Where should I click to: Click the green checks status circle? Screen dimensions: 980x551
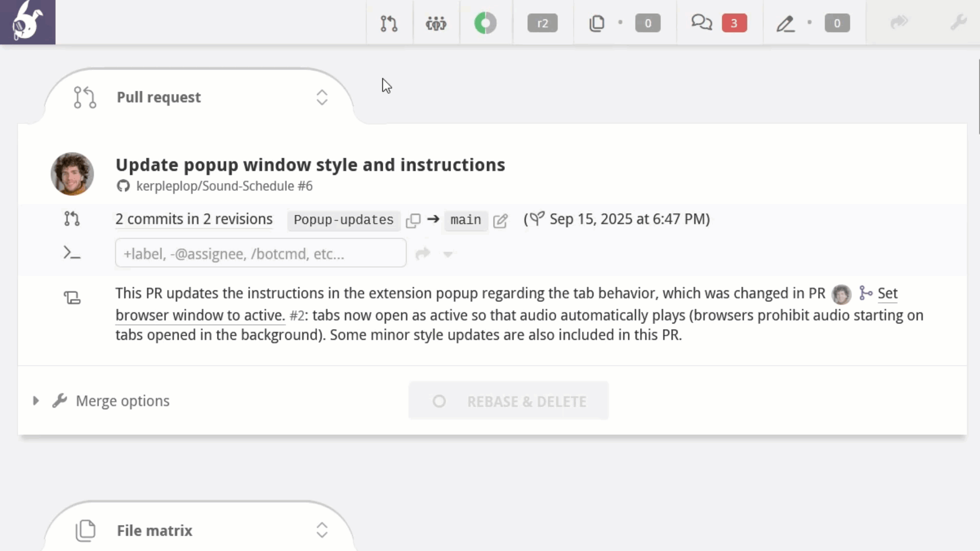coord(485,23)
